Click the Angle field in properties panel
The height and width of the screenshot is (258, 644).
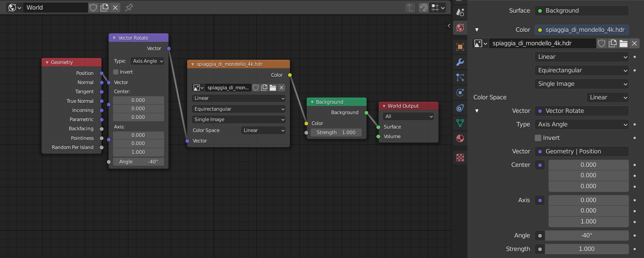click(587, 235)
